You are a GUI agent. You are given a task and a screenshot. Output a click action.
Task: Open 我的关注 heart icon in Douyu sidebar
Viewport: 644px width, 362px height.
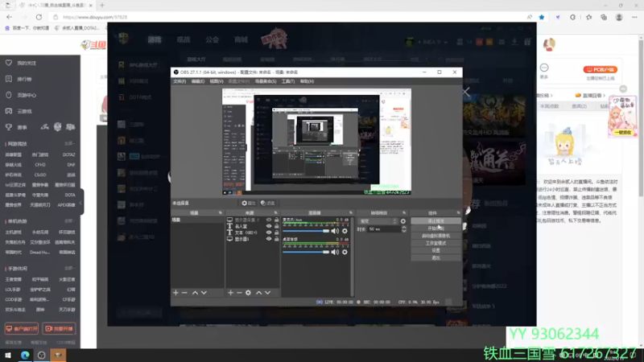pyautogui.click(x=9, y=63)
